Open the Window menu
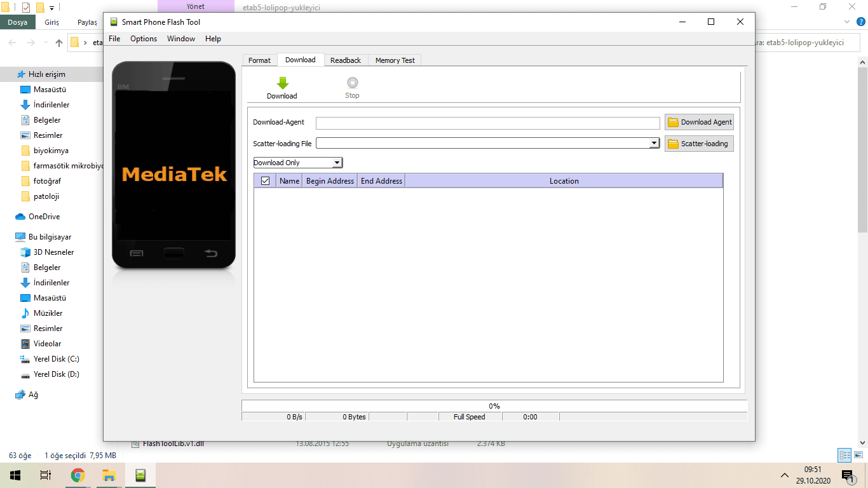868x488 pixels. 181,39
